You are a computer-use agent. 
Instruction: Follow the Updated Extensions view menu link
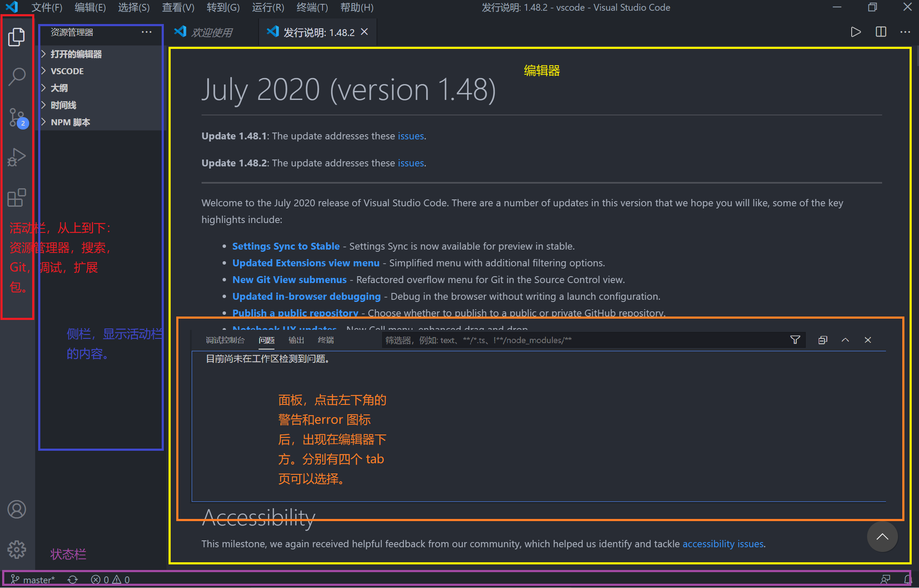pyautogui.click(x=306, y=263)
